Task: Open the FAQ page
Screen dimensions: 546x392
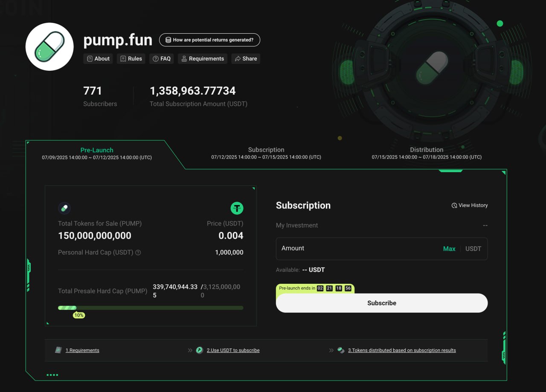Action: point(162,59)
